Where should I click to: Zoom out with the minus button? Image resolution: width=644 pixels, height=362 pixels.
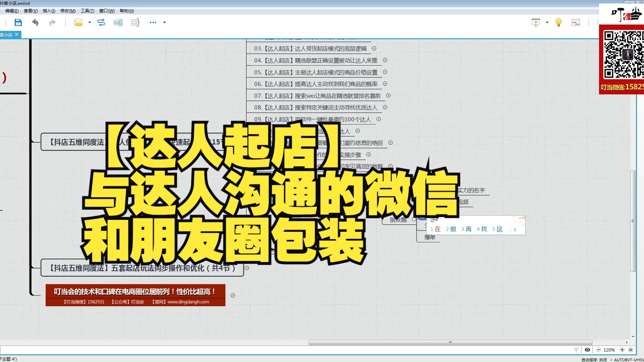click(598, 350)
